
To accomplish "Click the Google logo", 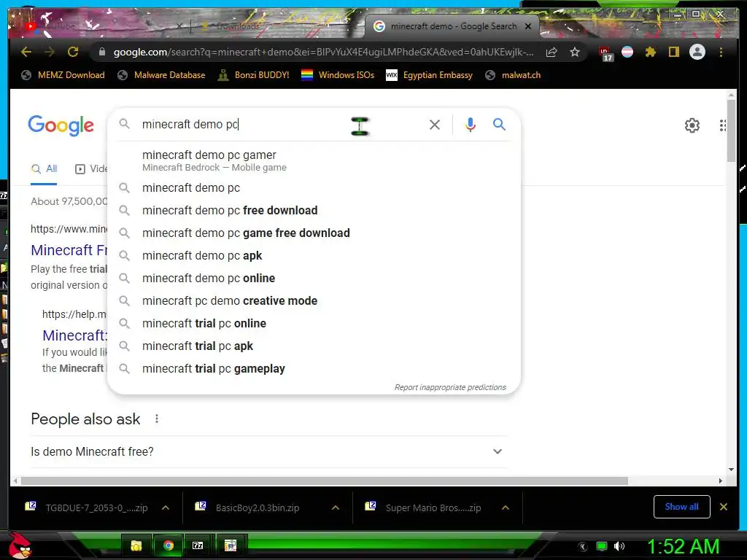I will 61,125.
